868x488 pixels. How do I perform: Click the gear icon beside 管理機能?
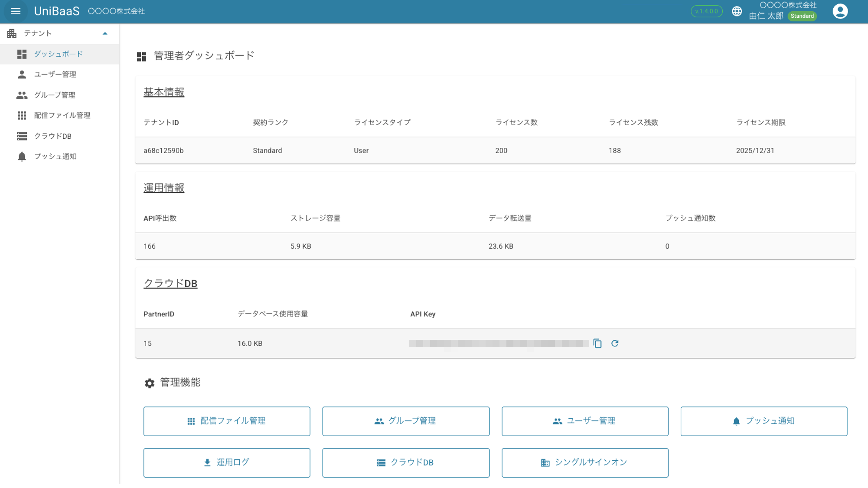150,383
